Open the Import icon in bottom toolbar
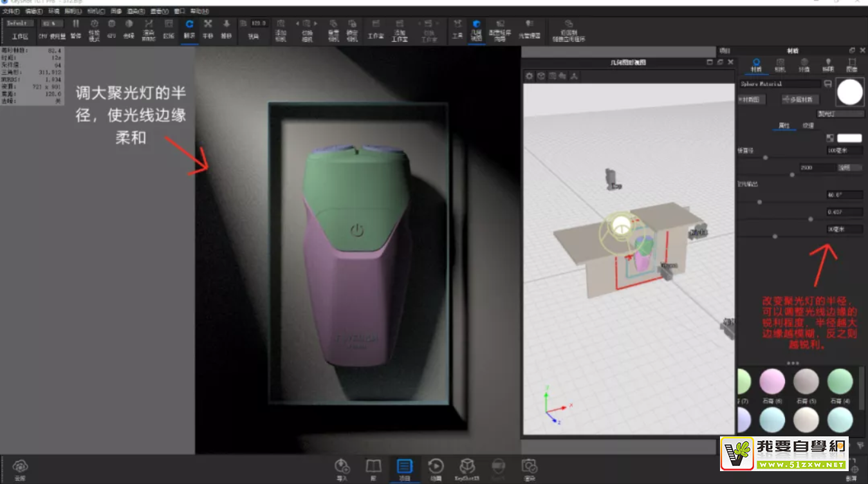 (342, 469)
